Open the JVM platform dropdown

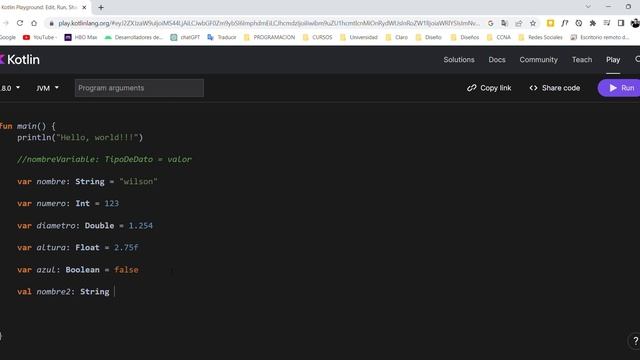pos(47,88)
